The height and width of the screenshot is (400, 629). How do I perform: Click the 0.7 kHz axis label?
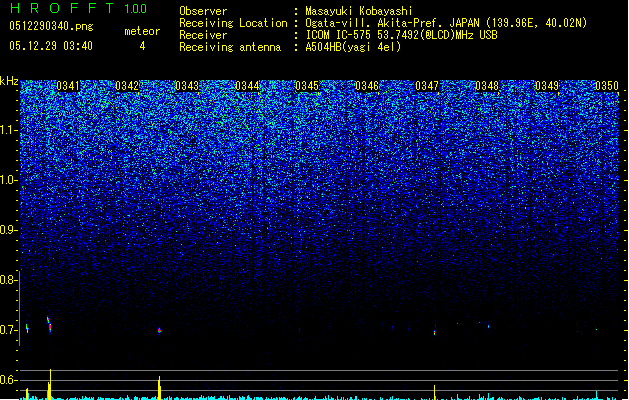[x=9, y=330]
